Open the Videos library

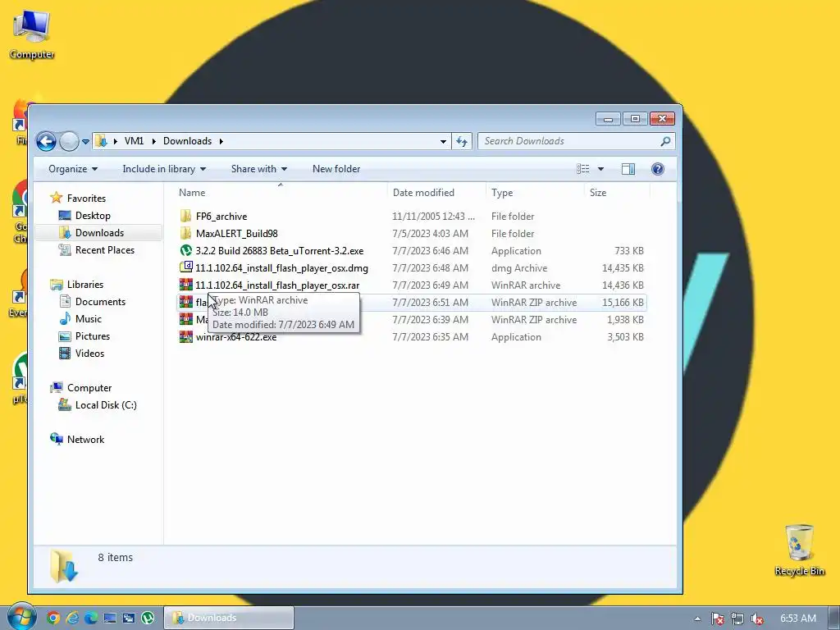[x=89, y=353]
